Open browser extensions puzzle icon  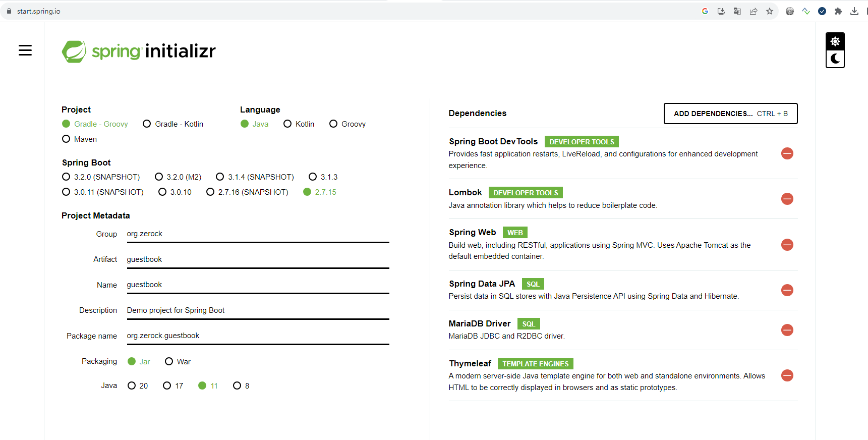(838, 11)
